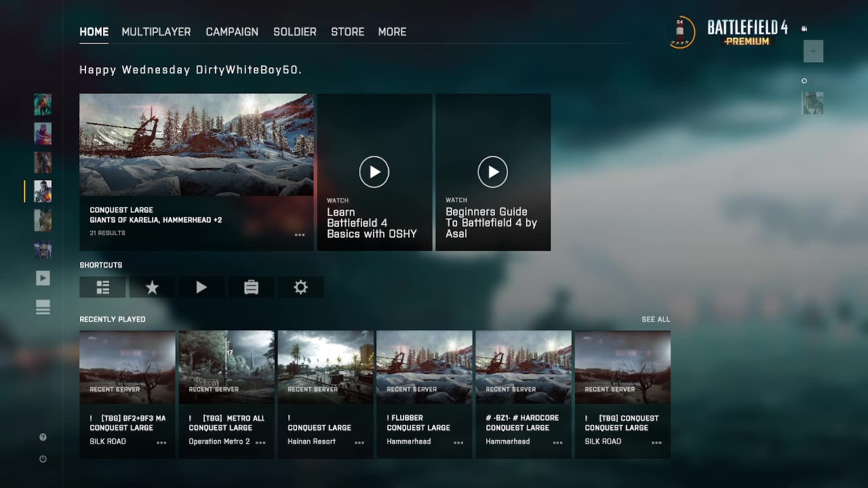Click the help question mark icon

click(43, 437)
